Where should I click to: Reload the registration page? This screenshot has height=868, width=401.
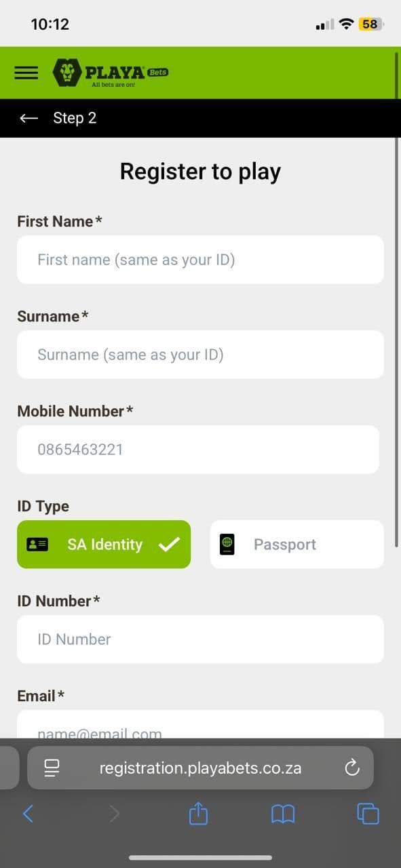(351, 768)
